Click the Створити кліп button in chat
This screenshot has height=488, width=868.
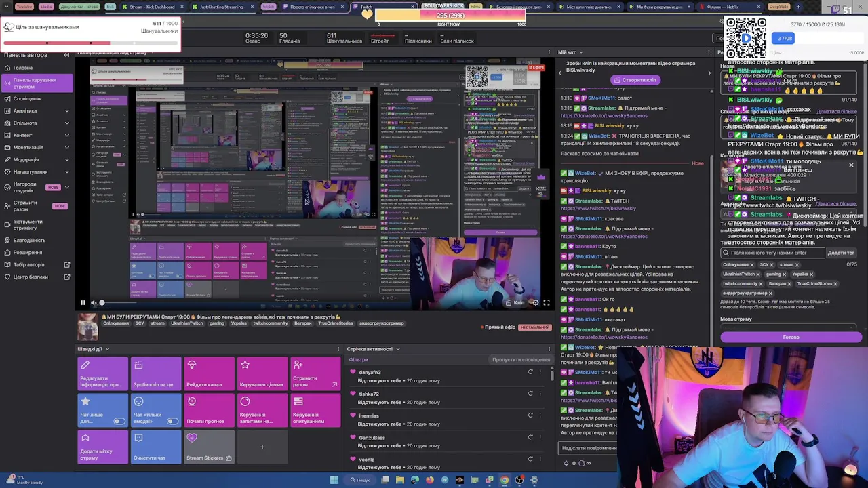[x=635, y=80]
